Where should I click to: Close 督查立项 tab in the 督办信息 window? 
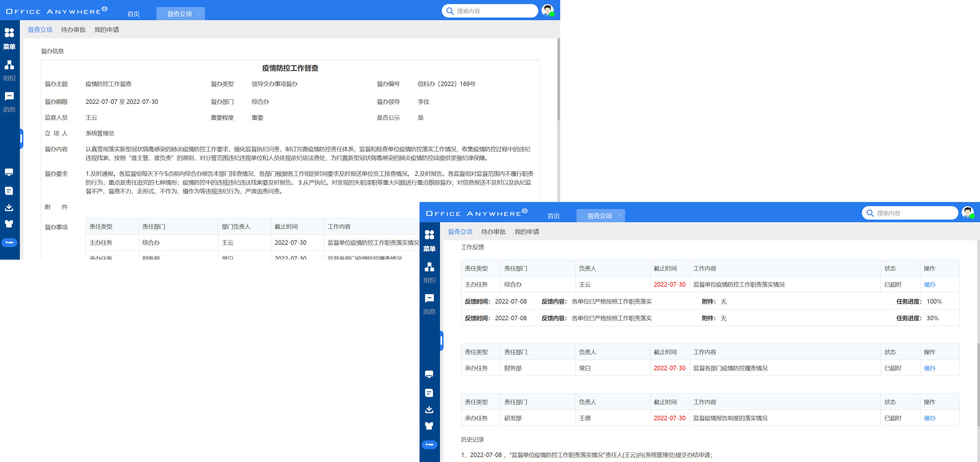pos(200,14)
